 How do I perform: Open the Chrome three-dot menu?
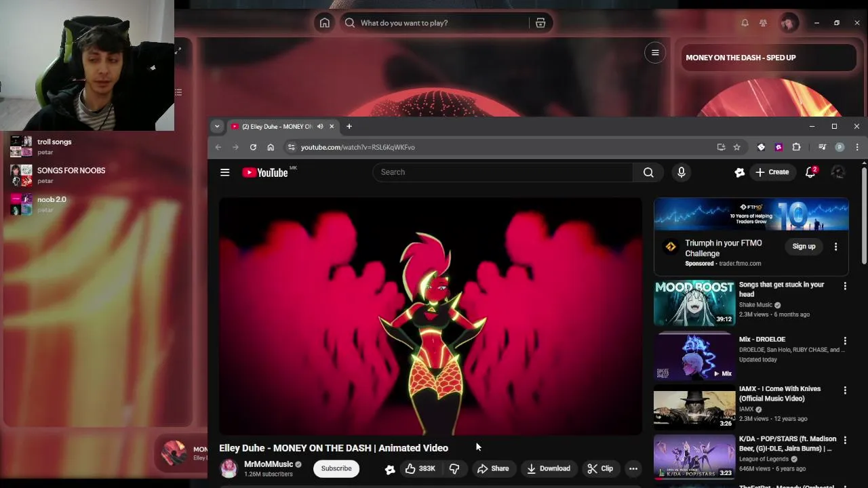coord(857,147)
